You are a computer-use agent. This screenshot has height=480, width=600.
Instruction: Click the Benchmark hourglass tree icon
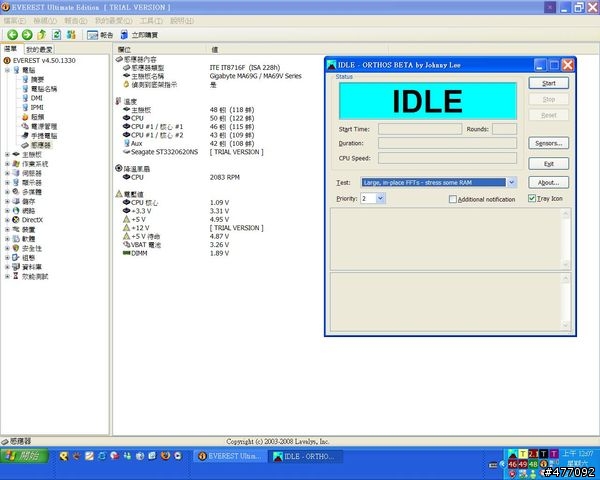(16, 276)
